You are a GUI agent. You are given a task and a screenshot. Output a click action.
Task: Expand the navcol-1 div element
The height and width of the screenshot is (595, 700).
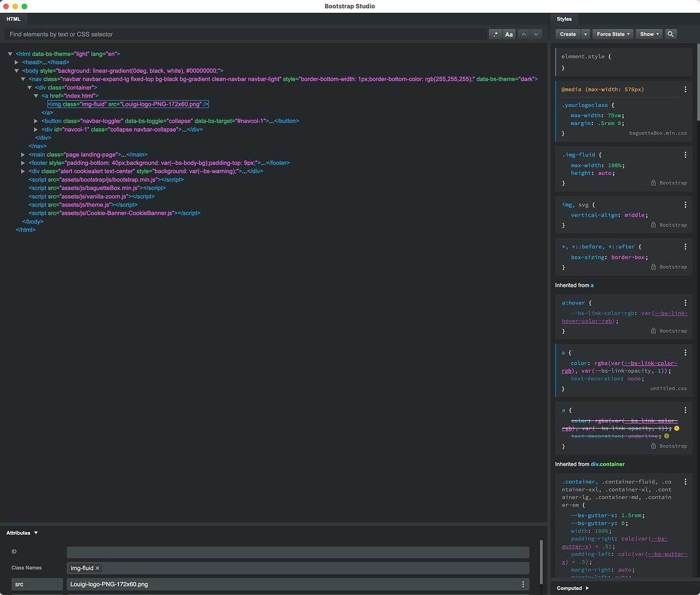[36, 130]
